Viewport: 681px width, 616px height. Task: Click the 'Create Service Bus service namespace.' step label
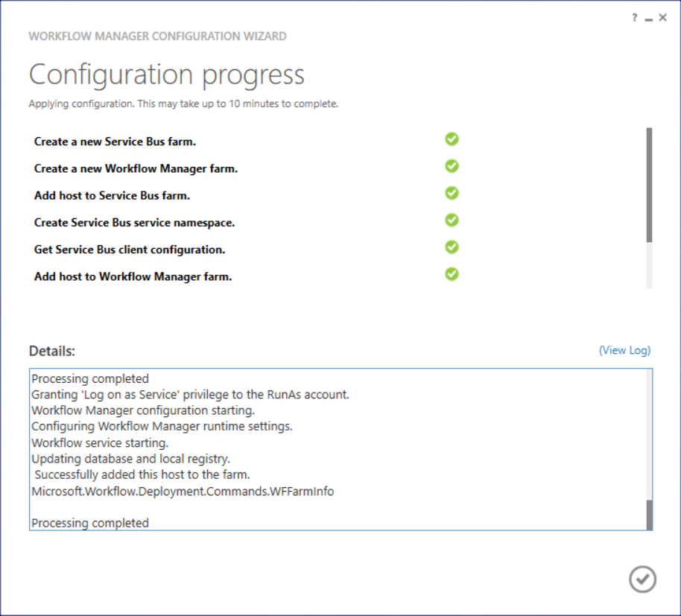pos(134,223)
